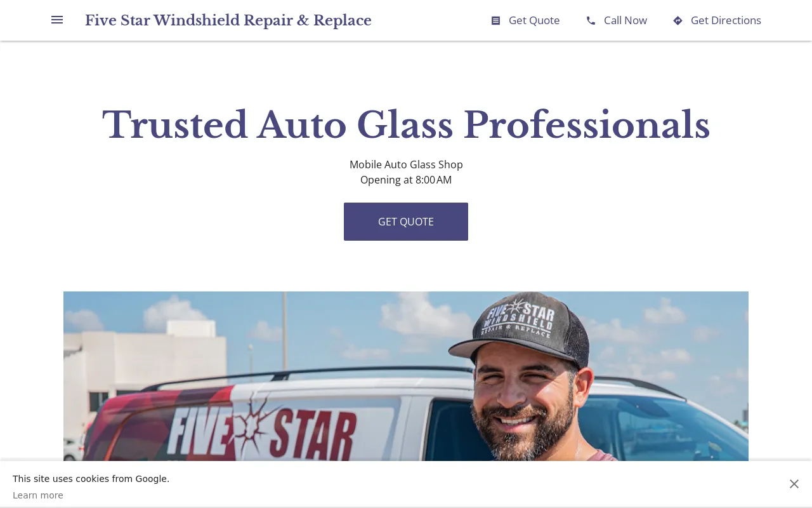Select the Get Quote header link text
The image size is (812, 508).
[x=534, y=20]
